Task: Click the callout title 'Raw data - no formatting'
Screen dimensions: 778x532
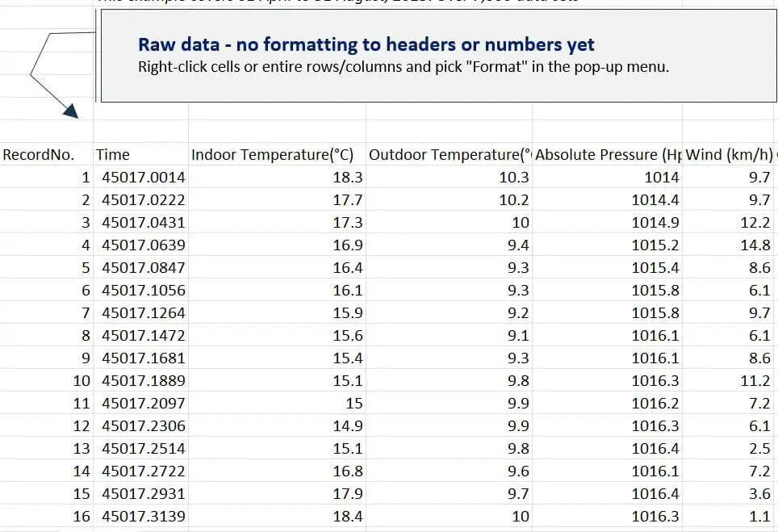Action: coord(366,45)
